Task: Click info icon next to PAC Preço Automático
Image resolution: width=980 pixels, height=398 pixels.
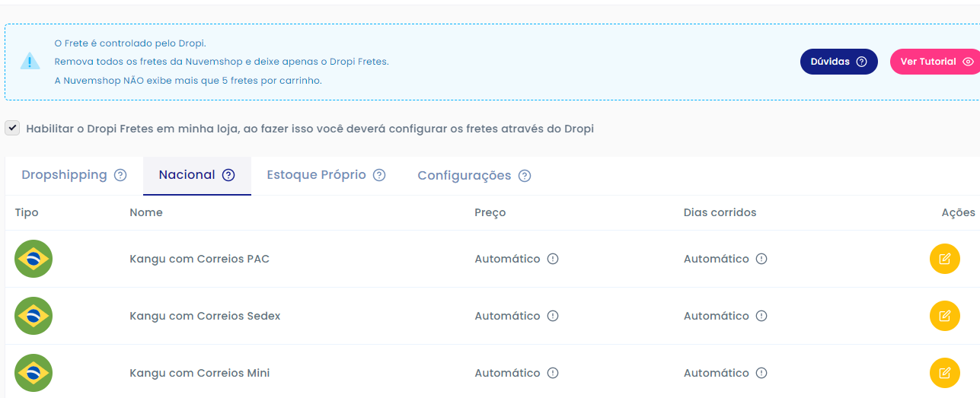Action: click(554, 259)
